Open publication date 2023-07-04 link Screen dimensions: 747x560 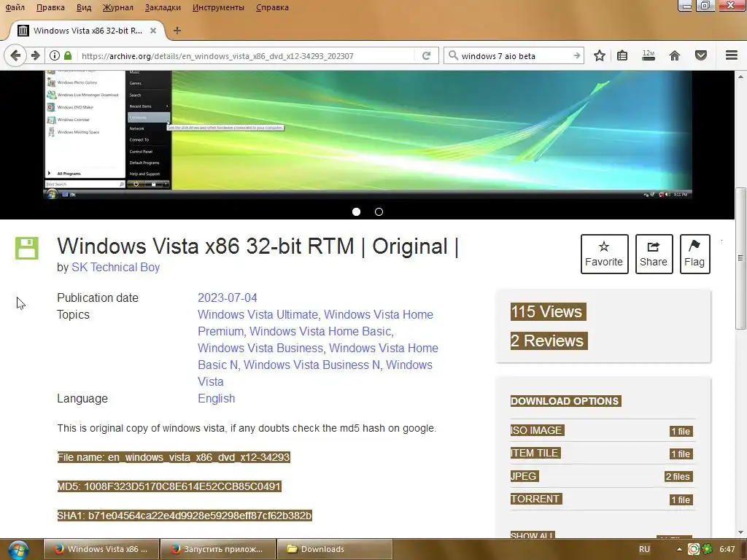[228, 297]
